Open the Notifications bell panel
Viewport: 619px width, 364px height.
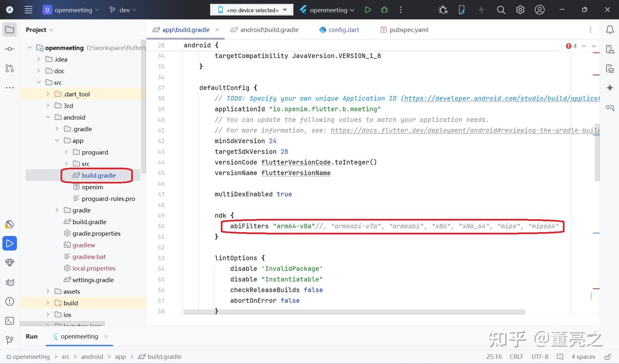pos(610,29)
